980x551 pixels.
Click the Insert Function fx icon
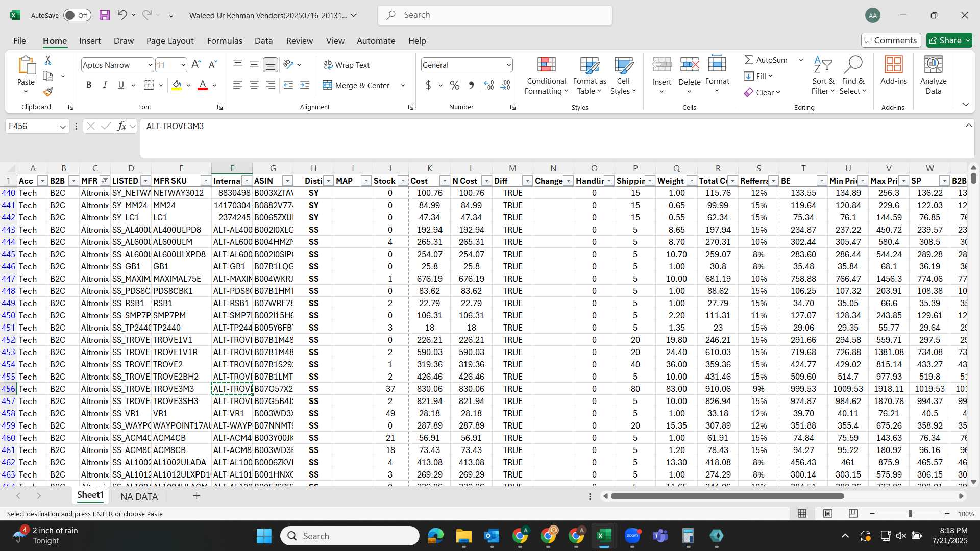(121, 126)
